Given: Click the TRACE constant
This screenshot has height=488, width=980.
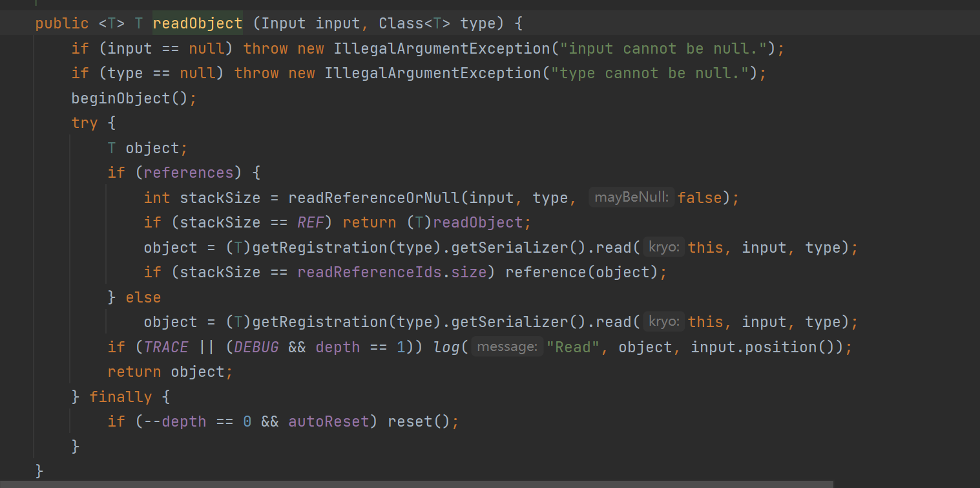Looking at the screenshot, I should point(166,347).
